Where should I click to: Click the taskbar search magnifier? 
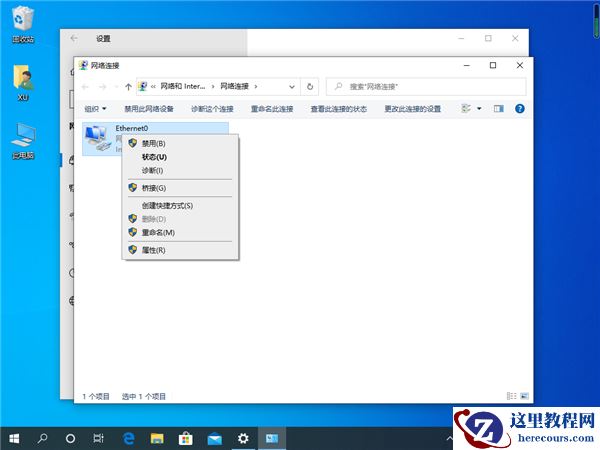[x=42, y=438]
